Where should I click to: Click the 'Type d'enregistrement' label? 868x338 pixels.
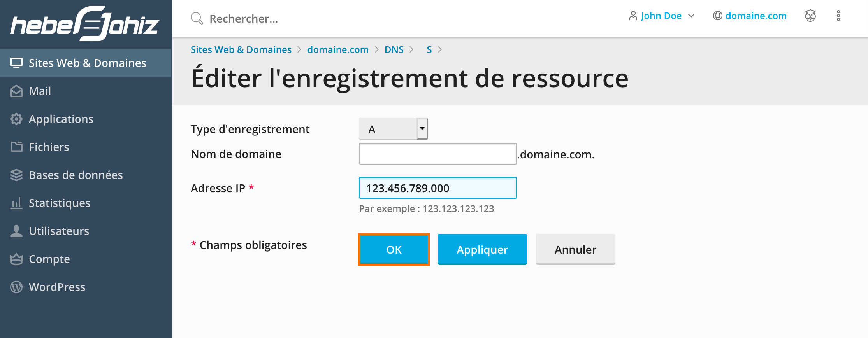[x=250, y=129]
